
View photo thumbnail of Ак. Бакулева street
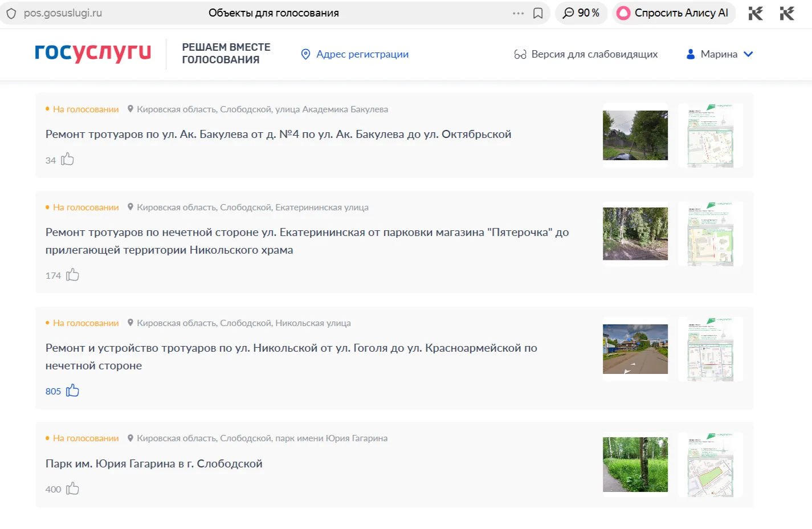[x=635, y=135]
